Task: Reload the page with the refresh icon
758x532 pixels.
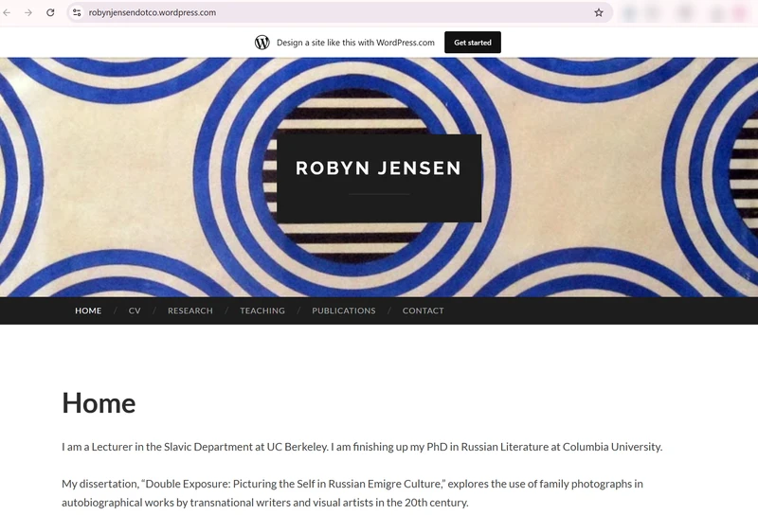Action: (x=50, y=12)
